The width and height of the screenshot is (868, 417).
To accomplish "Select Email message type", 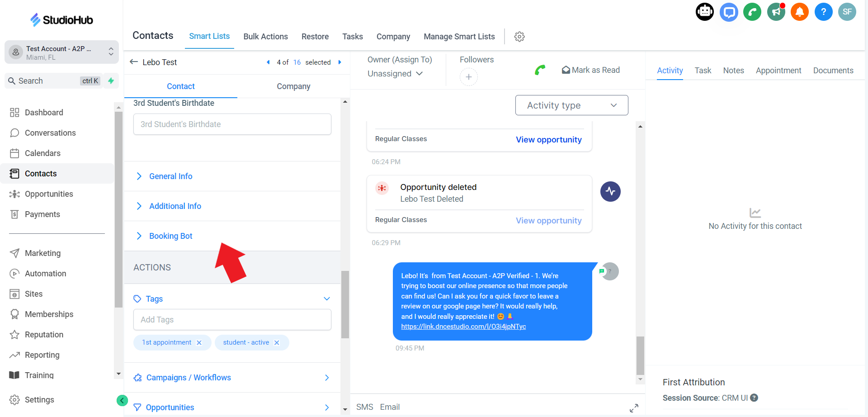I will point(390,407).
